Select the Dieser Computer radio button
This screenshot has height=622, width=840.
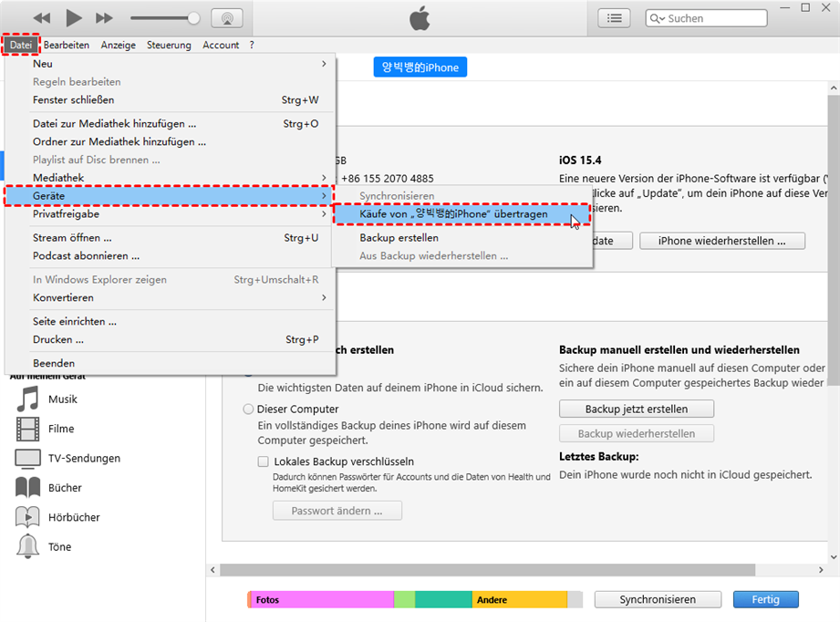click(x=248, y=409)
